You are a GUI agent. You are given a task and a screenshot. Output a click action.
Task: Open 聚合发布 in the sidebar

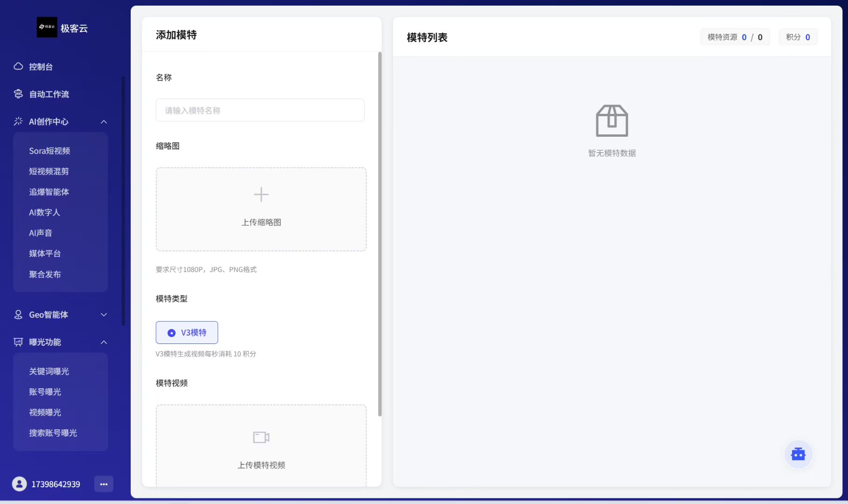click(x=45, y=274)
